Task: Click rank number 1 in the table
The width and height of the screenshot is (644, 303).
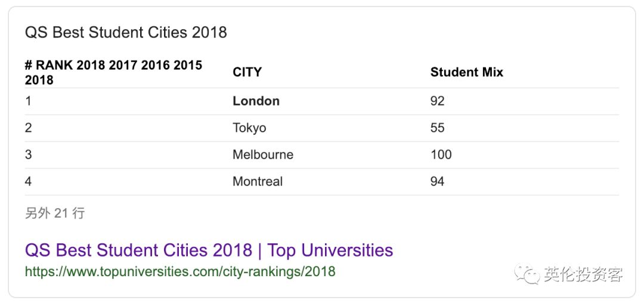Action: click(x=28, y=101)
